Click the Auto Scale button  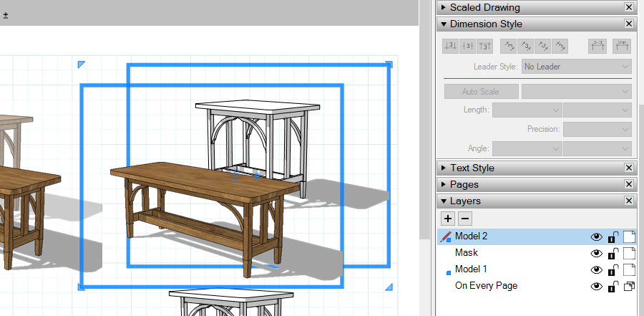[x=482, y=91]
